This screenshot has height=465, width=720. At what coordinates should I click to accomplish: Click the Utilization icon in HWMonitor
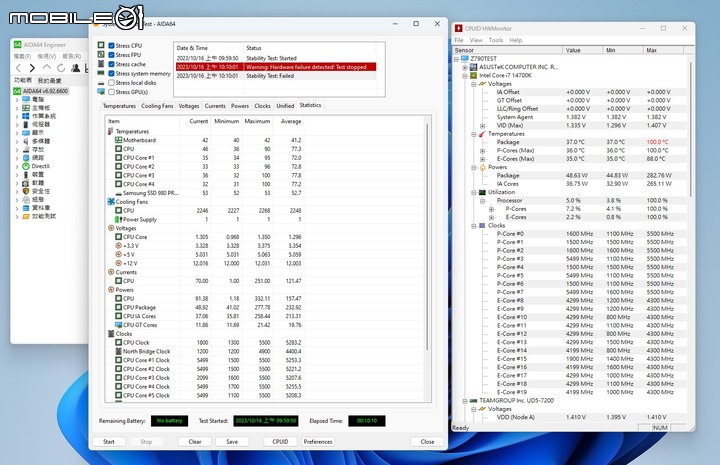[x=482, y=192]
